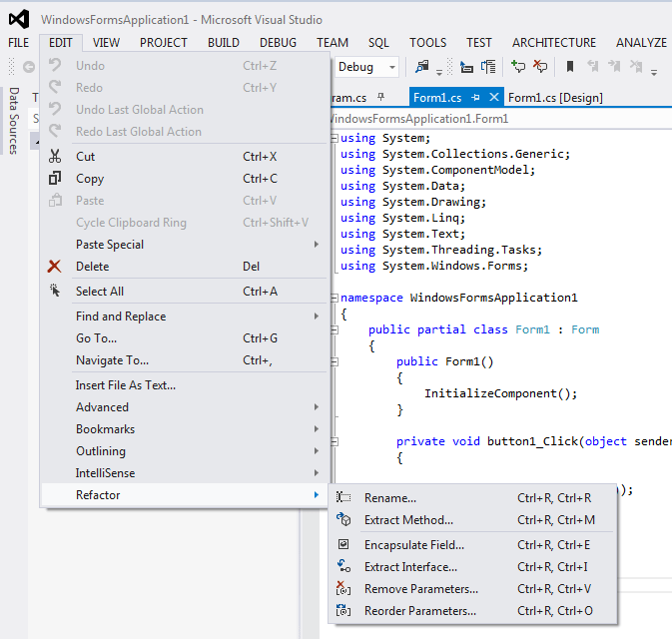Open the FILE menu

(x=18, y=42)
